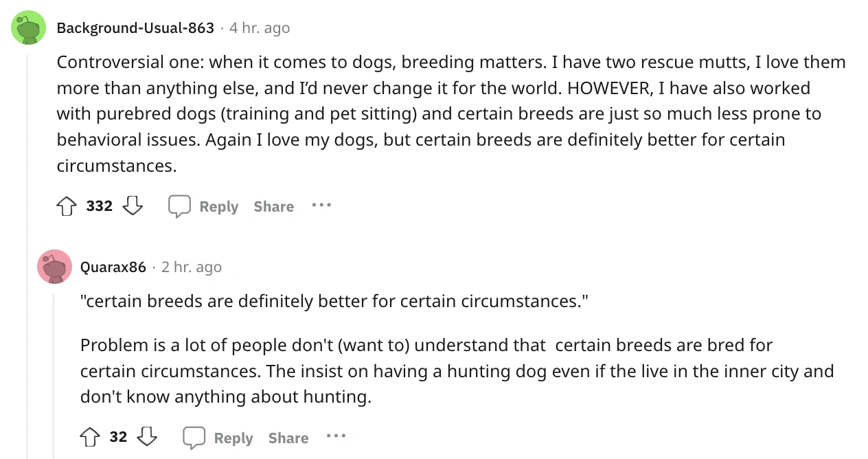
Task: Open Quarax86's pink avatar
Action: tap(54, 267)
